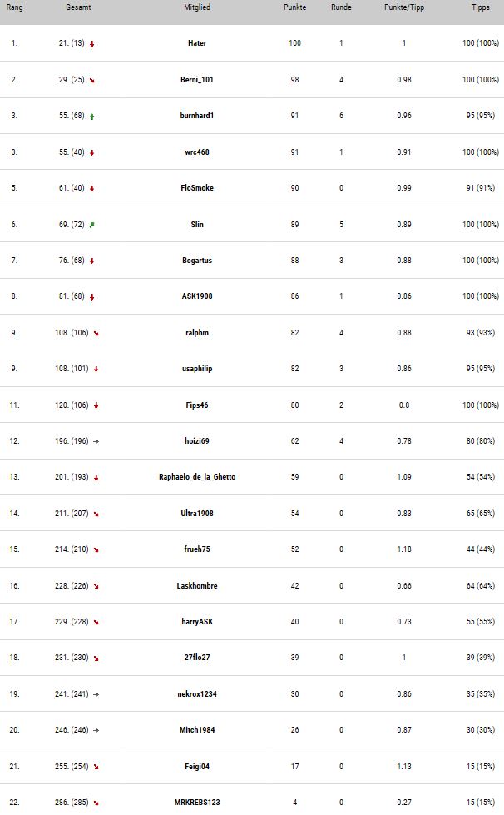Click the red diagonal arrow in MRKREBS123's row

pos(96,803)
